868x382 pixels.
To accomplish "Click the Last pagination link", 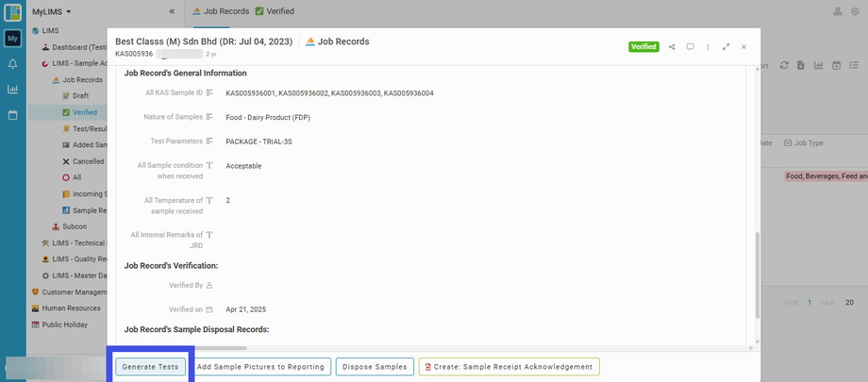I will click(x=827, y=302).
